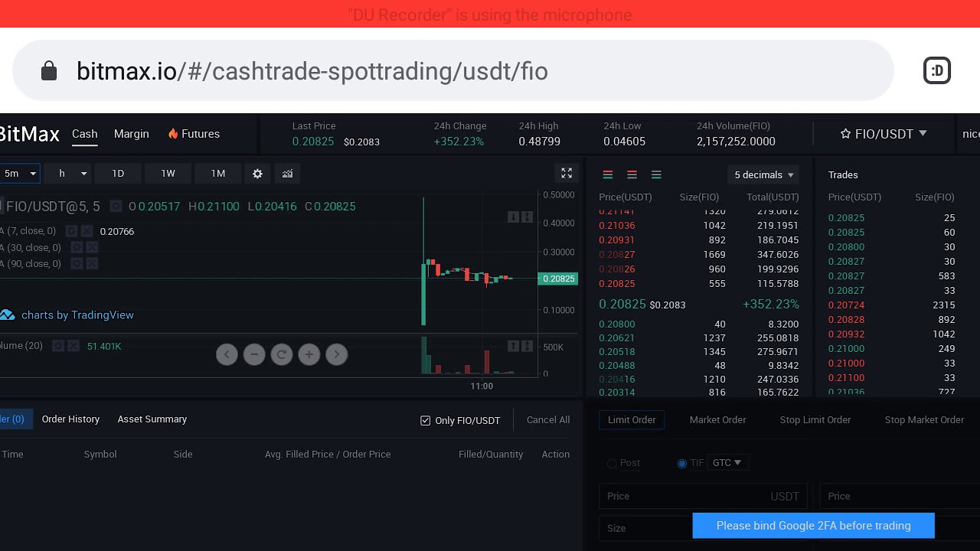Set chart interval to 1M
Screen dimensions: 980x551
click(218, 174)
